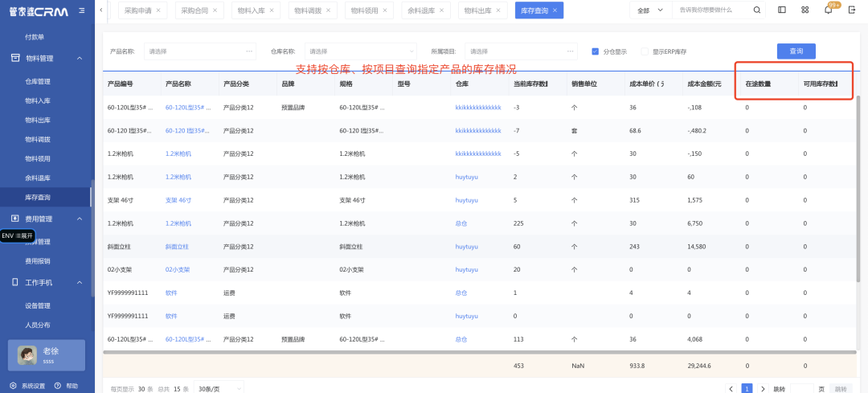Collapse the 物料管理 menu chevron
This screenshot has height=393, width=868.
click(79, 58)
